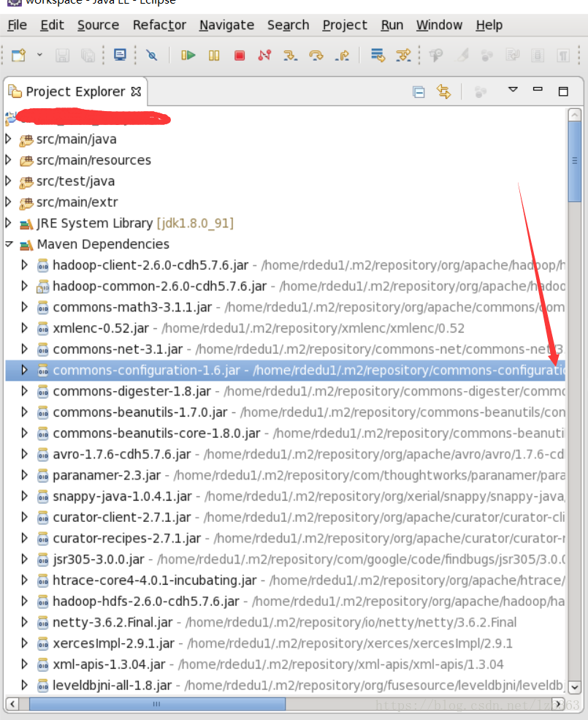Open the Project menu
The image size is (588, 720).
(345, 25)
